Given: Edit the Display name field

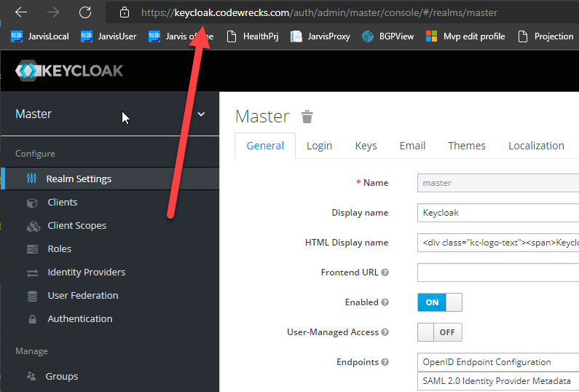Looking at the screenshot, I should pos(498,213).
